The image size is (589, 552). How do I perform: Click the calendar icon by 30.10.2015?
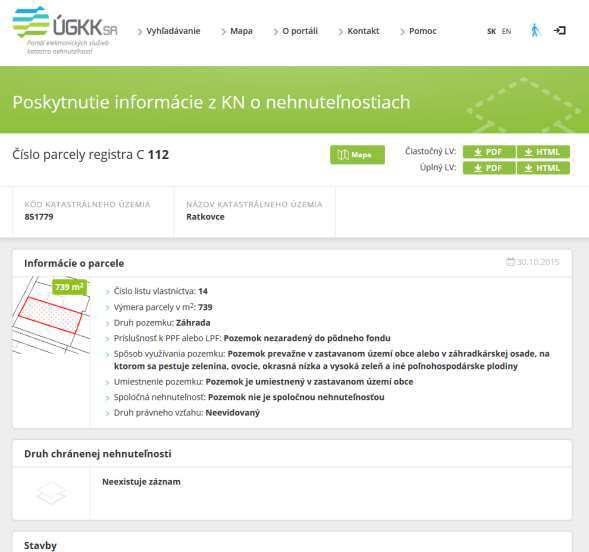pyautogui.click(x=510, y=262)
